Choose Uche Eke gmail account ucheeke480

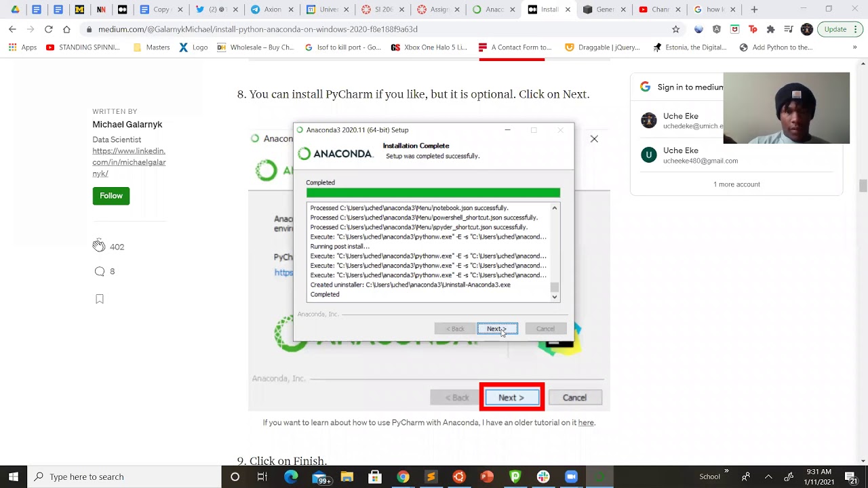pyautogui.click(x=701, y=155)
